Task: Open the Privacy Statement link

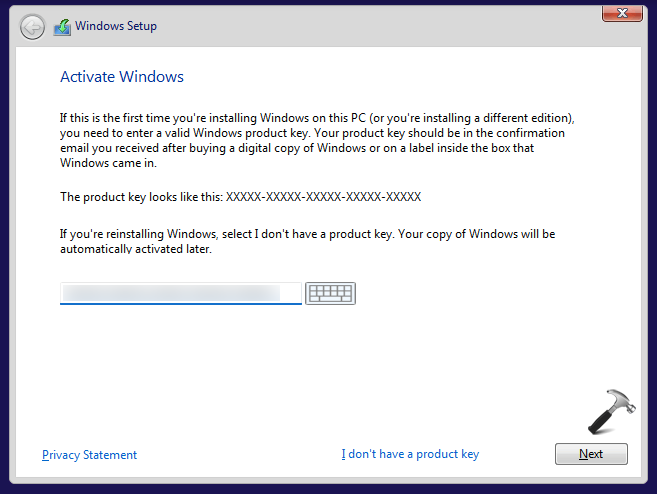Action: pyautogui.click(x=90, y=455)
